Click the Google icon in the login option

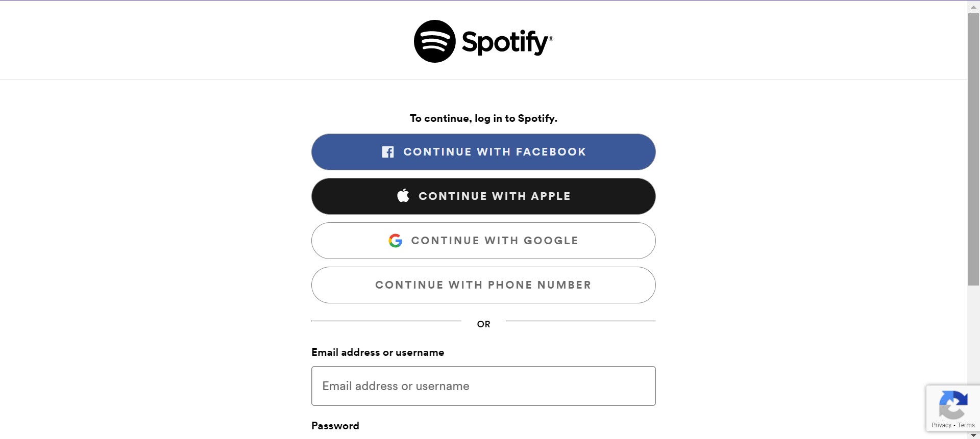396,241
